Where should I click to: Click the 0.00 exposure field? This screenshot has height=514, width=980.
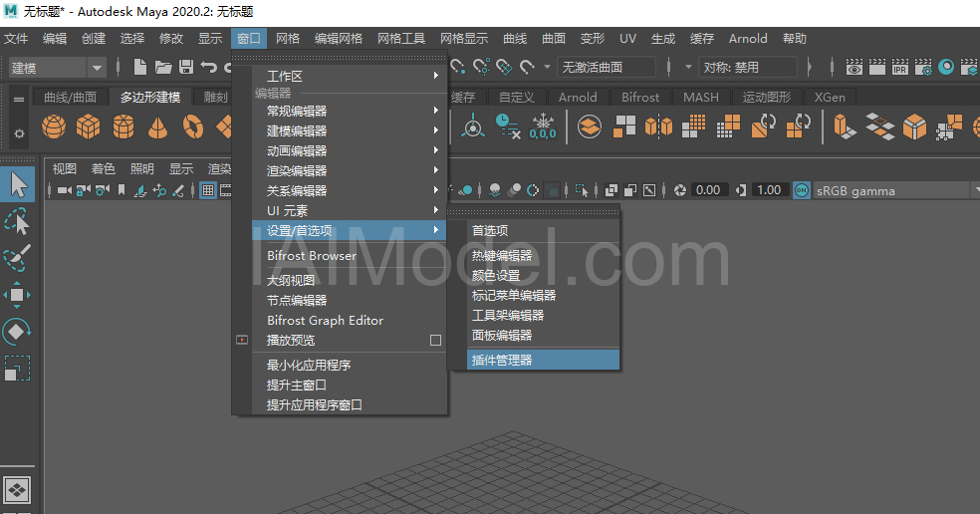(x=709, y=190)
